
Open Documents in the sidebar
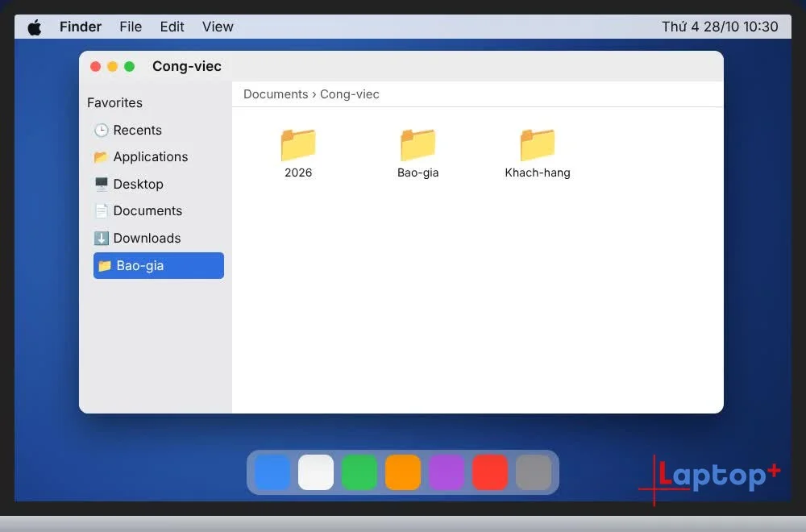(158, 210)
